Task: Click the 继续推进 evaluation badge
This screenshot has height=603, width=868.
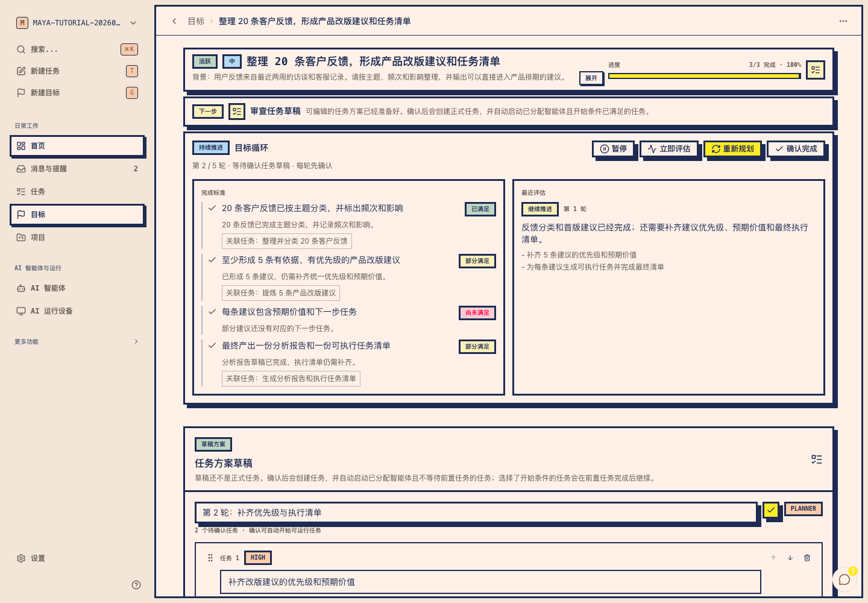Action: point(540,209)
